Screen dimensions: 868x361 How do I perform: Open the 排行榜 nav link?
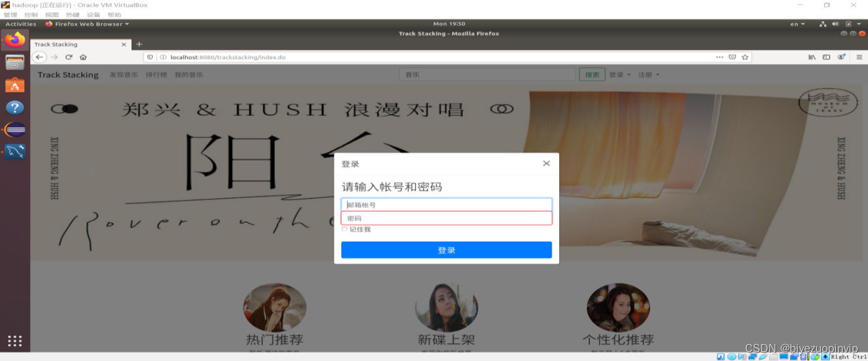[157, 74]
